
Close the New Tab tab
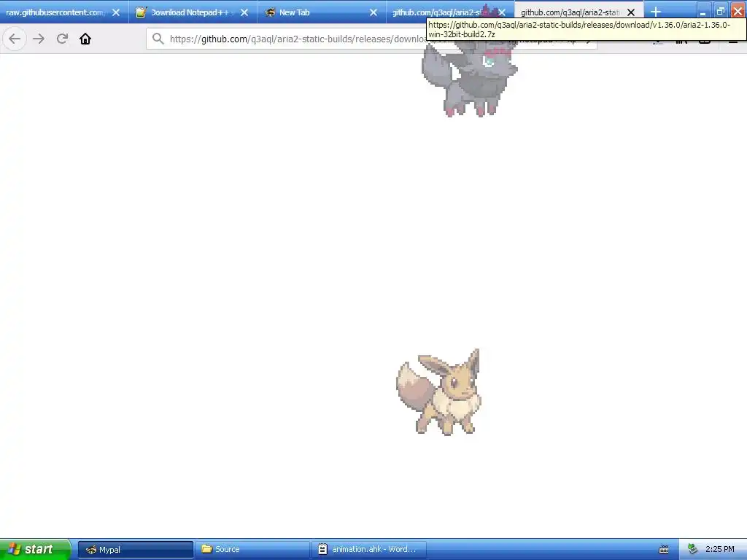(x=373, y=12)
